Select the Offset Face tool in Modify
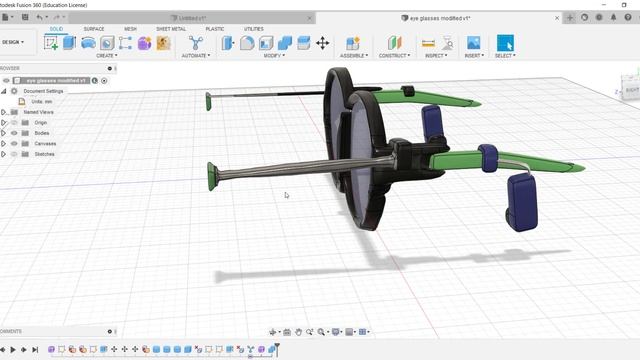 click(x=304, y=43)
